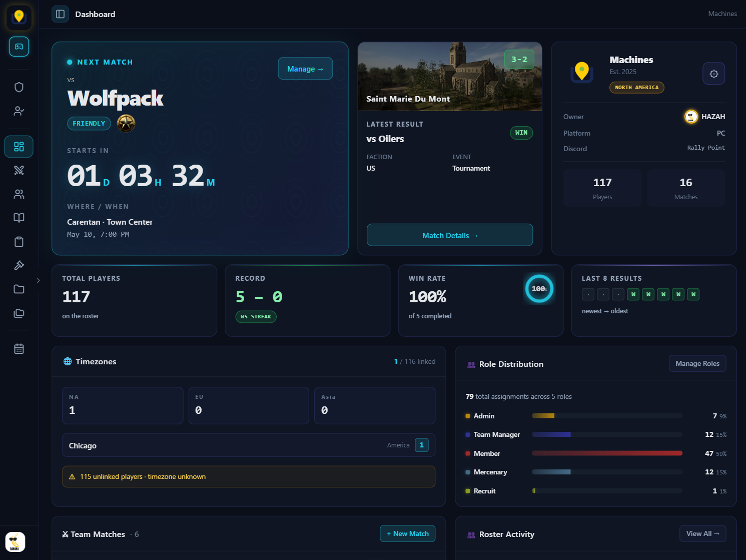Click the HAZAH owner avatar
Viewport: 746px width, 560px height.
pos(691,117)
